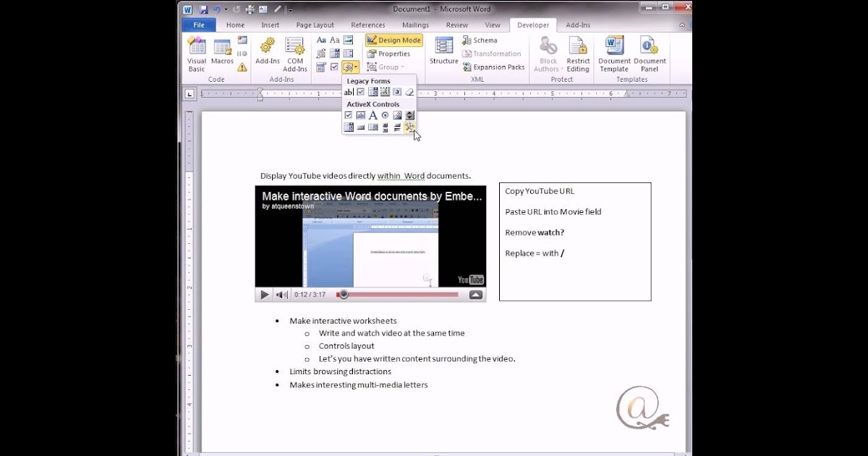Customize Quick Access Toolbar dropdown
This screenshot has width=868, height=456.
tap(290, 9)
